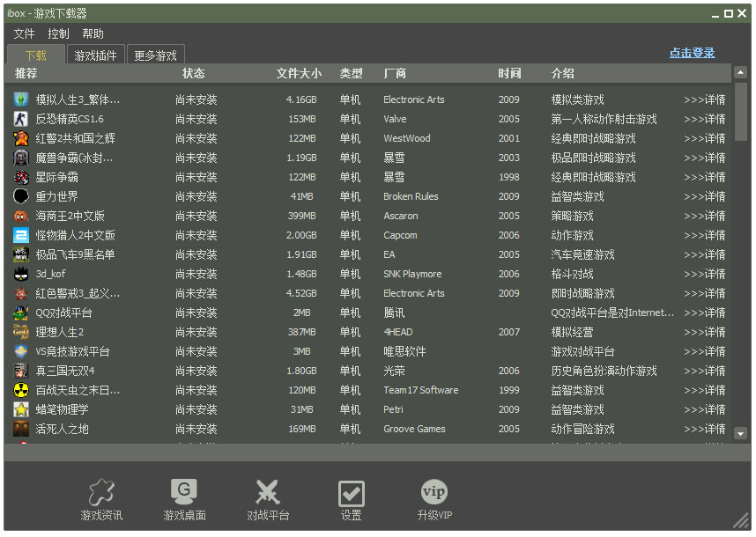The height and width of the screenshot is (537, 756).
Task: Switch to the 游戏插件 tab
Action: 95,55
